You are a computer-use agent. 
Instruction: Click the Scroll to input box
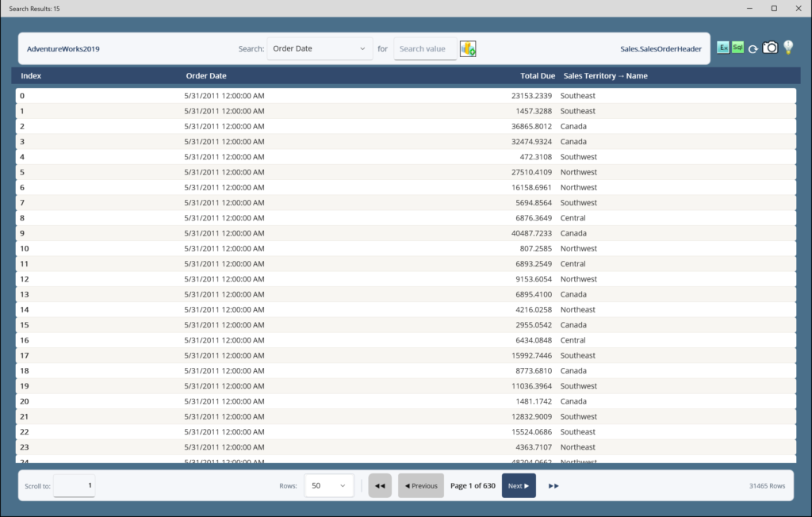(x=74, y=485)
